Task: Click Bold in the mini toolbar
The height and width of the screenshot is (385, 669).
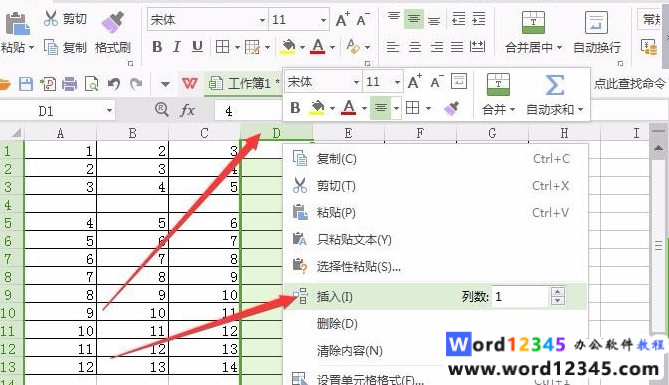Action: (295, 108)
